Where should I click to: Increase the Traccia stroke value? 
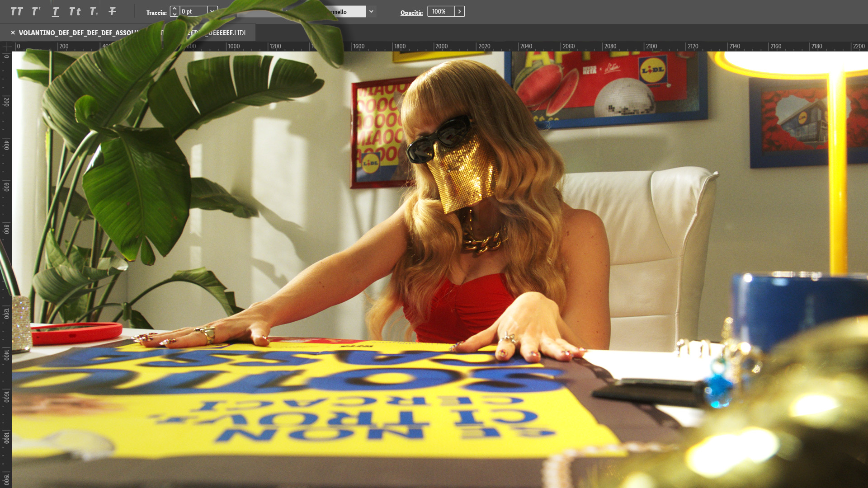coord(175,9)
